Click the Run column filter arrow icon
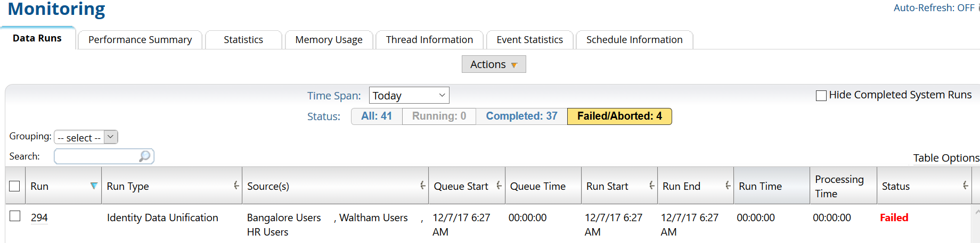Screen dimensions: 980x243 click(94, 186)
